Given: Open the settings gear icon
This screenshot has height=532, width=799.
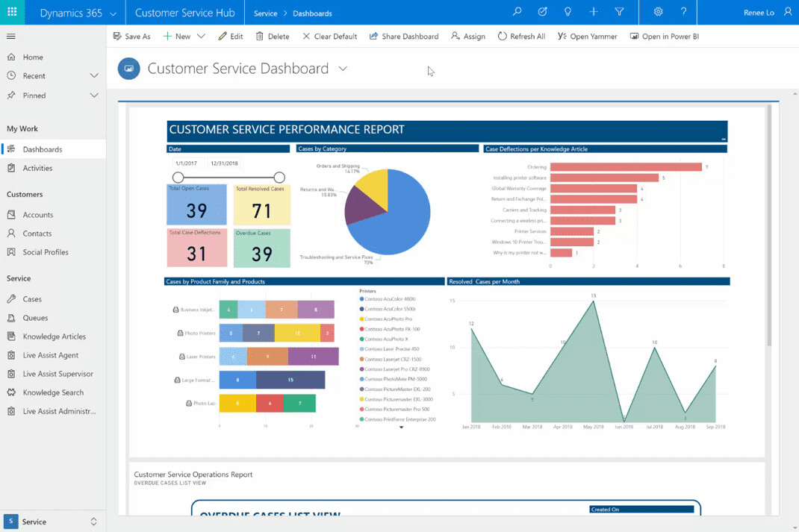Looking at the screenshot, I should 659,12.
